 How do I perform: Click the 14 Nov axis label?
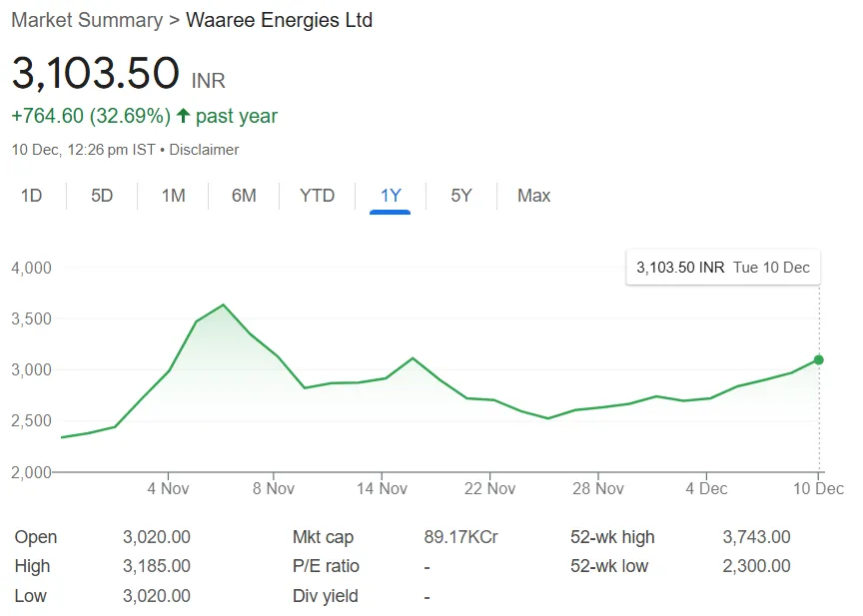pyautogui.click(x=382, y=488)
